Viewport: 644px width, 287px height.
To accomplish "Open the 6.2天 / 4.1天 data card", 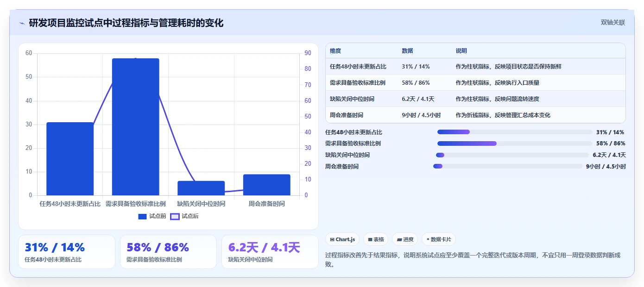I will [x=270, y=252].
